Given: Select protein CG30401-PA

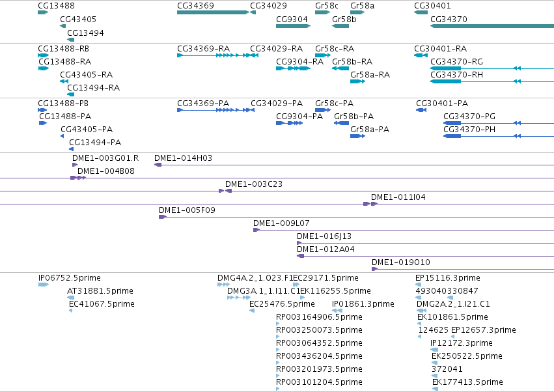Looking at the screenshot, I should 442,104.
